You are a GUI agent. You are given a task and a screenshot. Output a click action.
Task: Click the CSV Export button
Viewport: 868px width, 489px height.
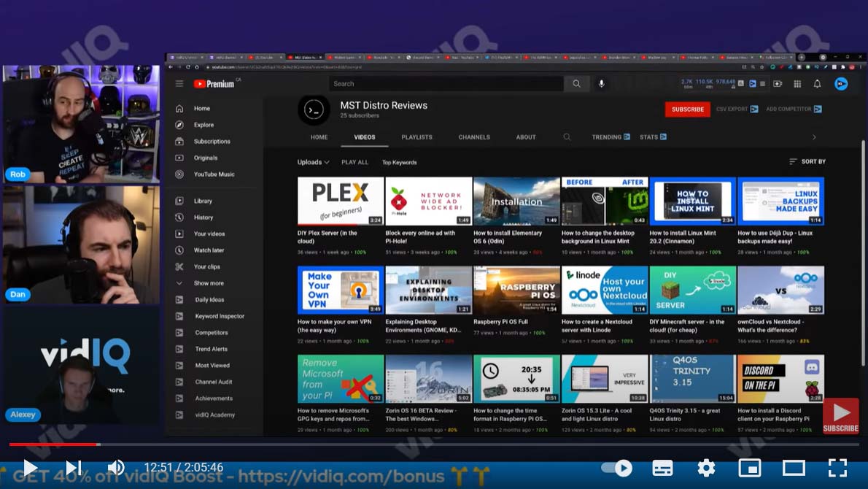tap(737, 109)
